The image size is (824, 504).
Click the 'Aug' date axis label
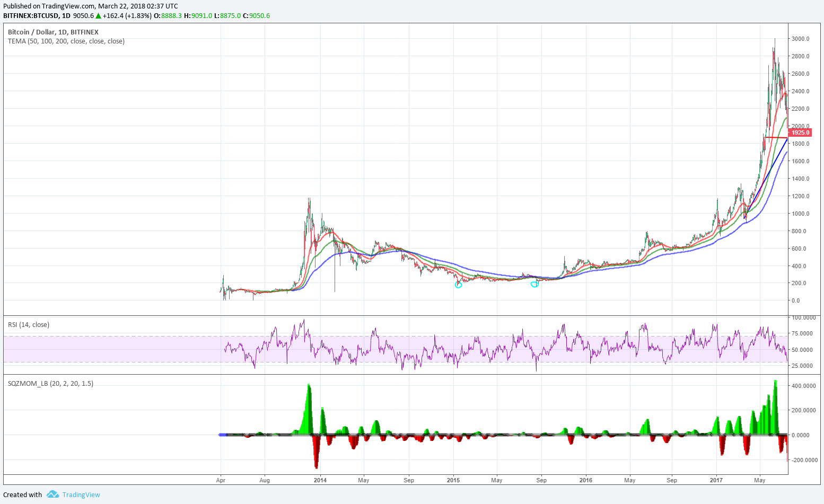click(x=265, y=480)
